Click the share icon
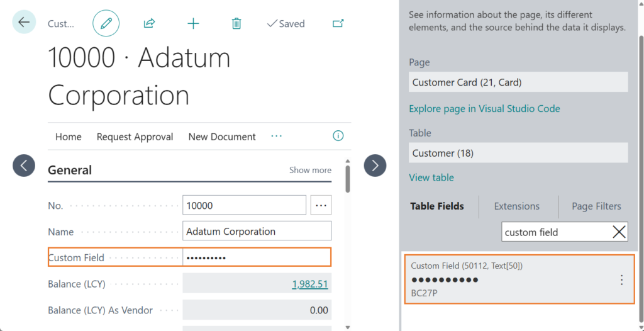Image resolution: width=644 pixels, height=331 pixels. point(149,23)
